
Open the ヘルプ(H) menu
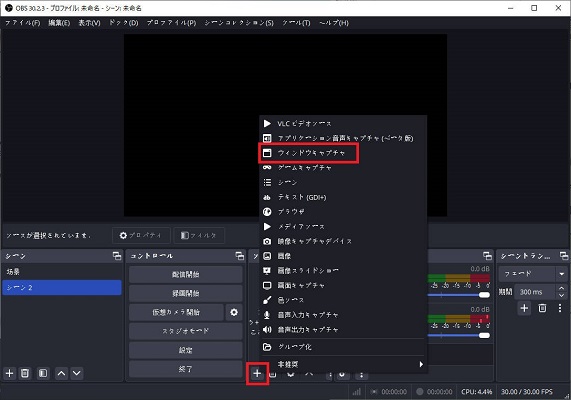point(334,23)
